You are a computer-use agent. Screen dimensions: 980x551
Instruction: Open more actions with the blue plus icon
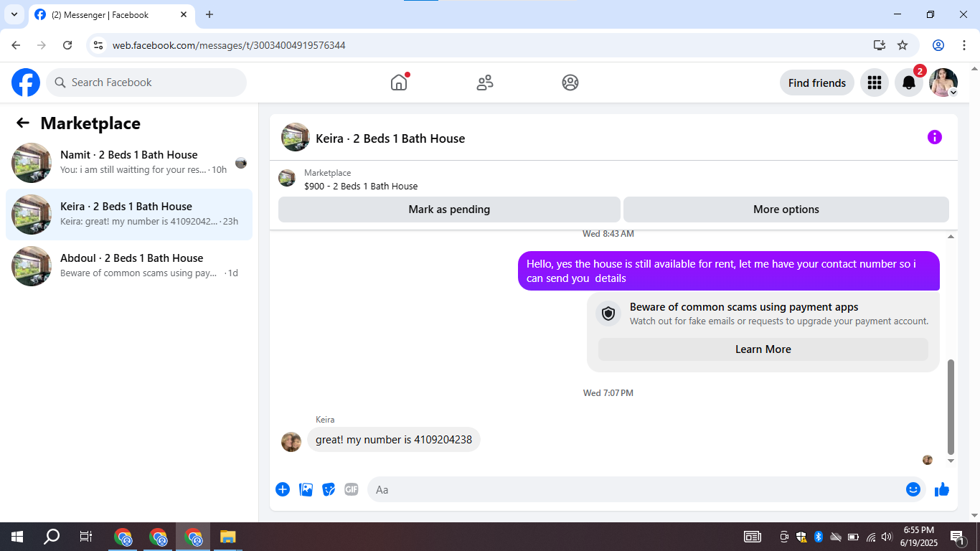click(283, 489)
